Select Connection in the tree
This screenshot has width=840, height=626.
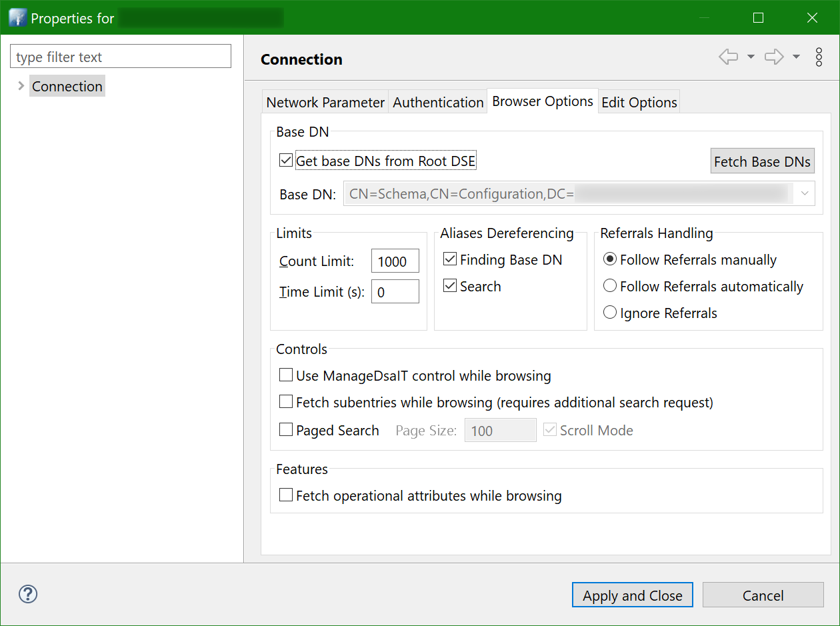tap(67, 86)
